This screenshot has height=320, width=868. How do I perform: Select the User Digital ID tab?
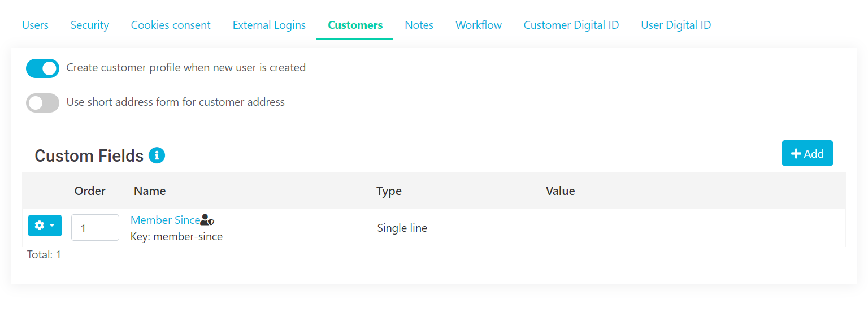point(676,25)
